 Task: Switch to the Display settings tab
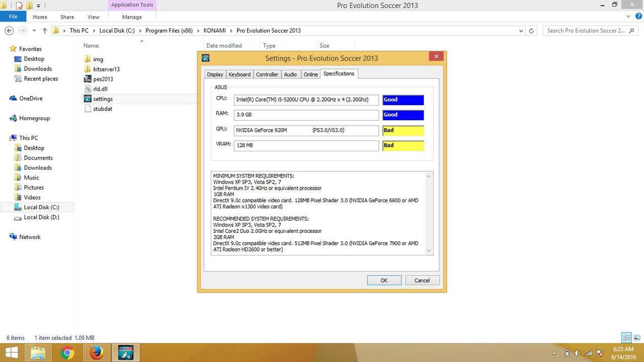(x=215, y=74)
